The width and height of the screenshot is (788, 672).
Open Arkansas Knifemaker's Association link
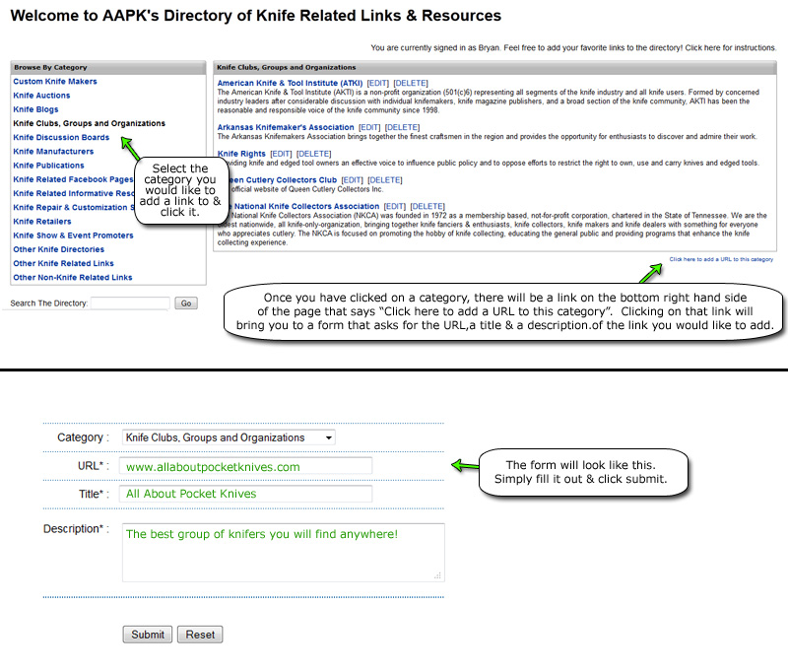point(286,128)
